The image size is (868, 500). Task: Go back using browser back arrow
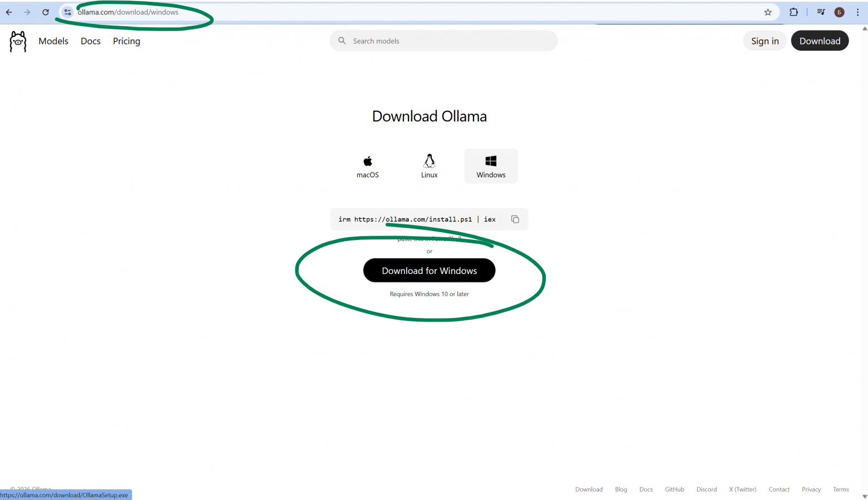pos(9,12)
